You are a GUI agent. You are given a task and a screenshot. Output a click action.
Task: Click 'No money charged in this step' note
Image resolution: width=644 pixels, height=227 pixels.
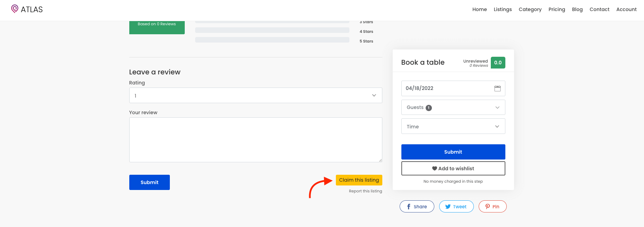(x=453, y=181)
